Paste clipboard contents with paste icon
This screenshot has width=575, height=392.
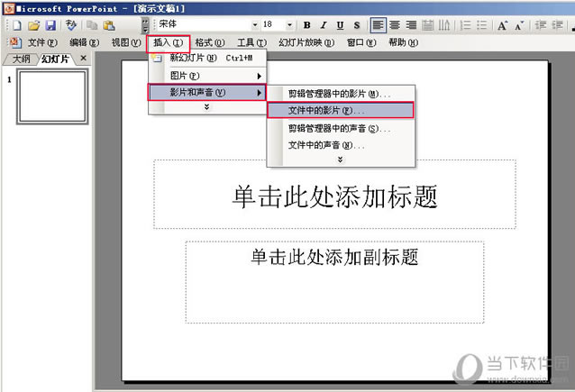(109, 25)
